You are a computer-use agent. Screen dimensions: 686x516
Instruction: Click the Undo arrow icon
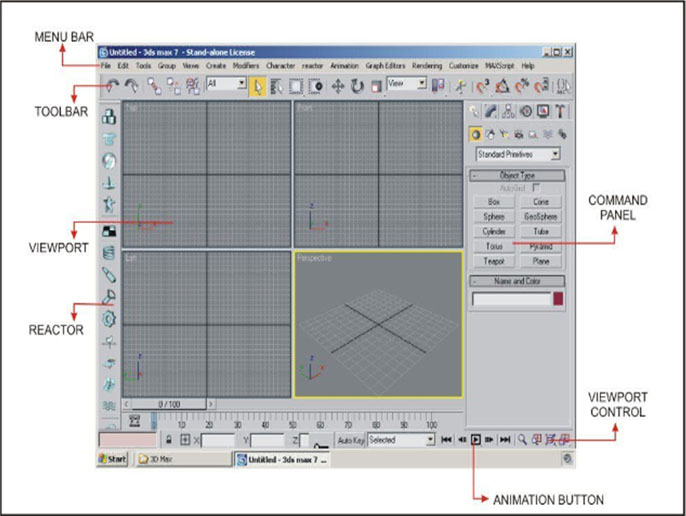tap(113, 85)
